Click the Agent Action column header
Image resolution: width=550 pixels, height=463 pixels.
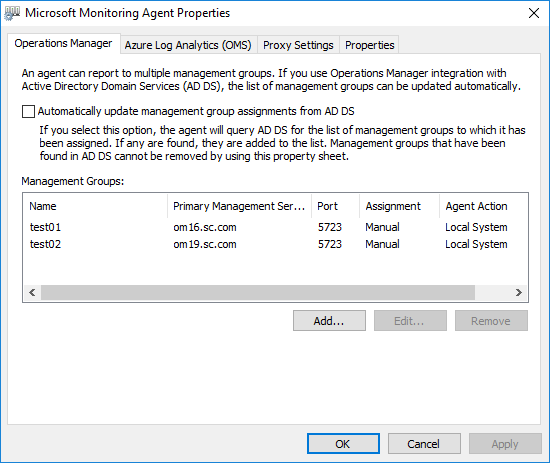483,206
